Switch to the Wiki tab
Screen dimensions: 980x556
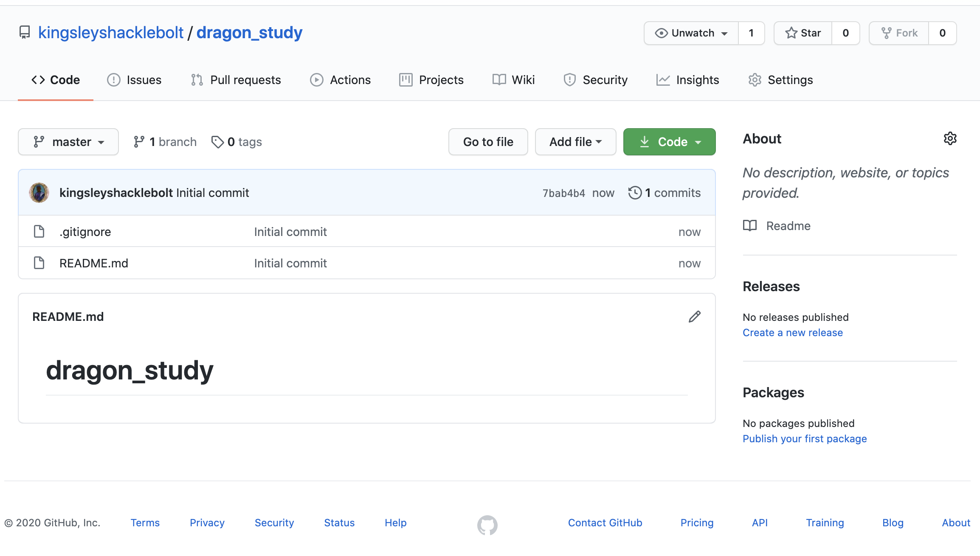point(513,80)
